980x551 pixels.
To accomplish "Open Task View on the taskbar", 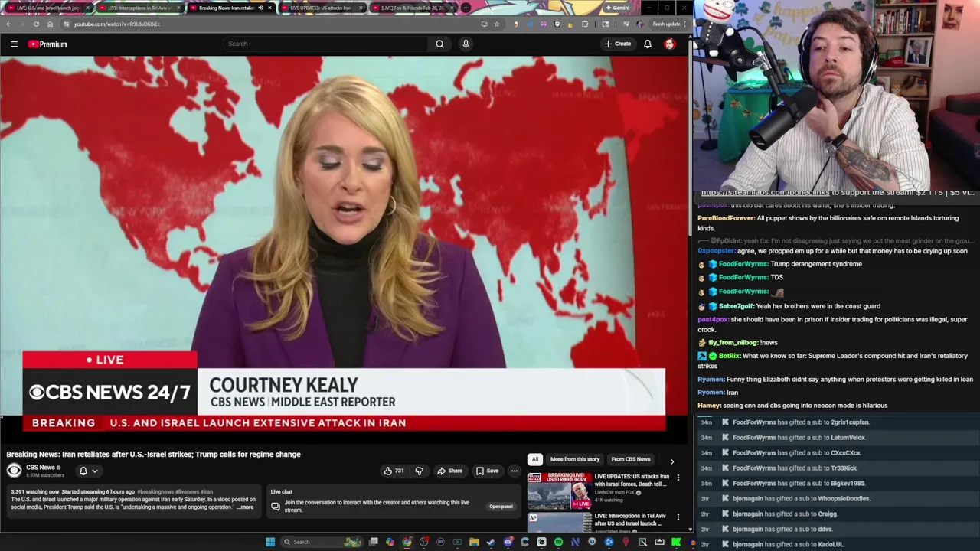I will (373, 542).
